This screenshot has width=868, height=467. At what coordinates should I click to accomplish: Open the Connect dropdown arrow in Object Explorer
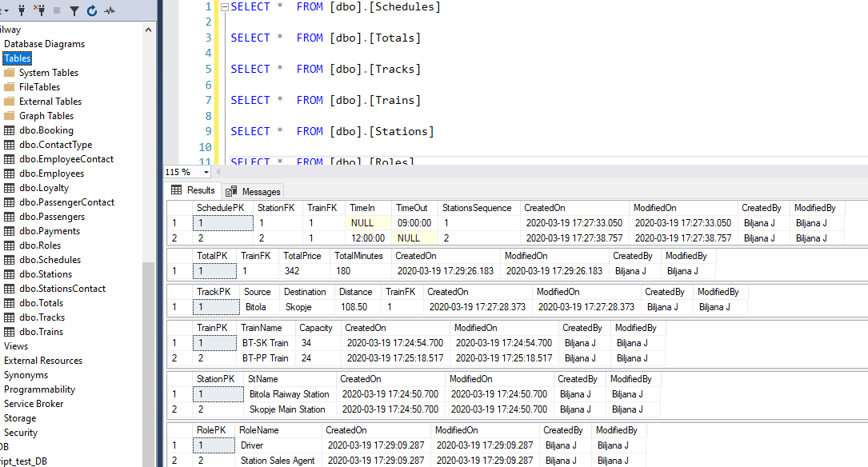click(x=6, y=10)
